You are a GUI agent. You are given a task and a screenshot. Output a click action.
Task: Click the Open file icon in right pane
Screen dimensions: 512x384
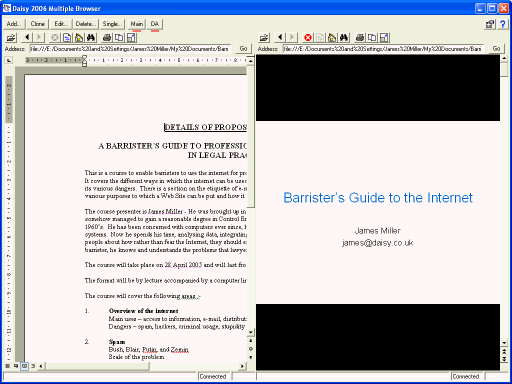pos(264,37)
